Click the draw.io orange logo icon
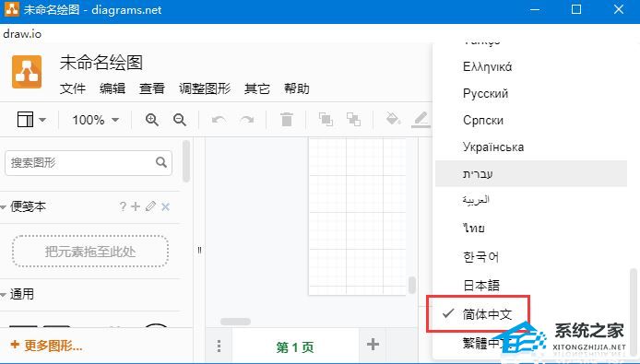The image size is (640, 364). point(27,72)
